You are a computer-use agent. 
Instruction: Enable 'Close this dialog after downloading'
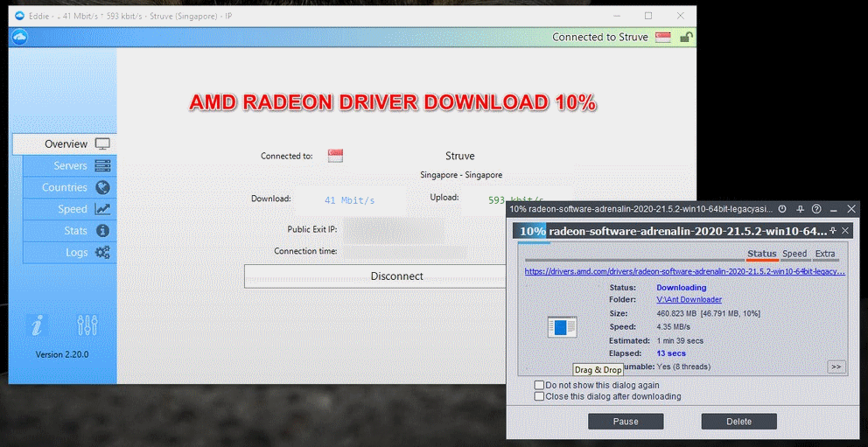pos(539,396)
